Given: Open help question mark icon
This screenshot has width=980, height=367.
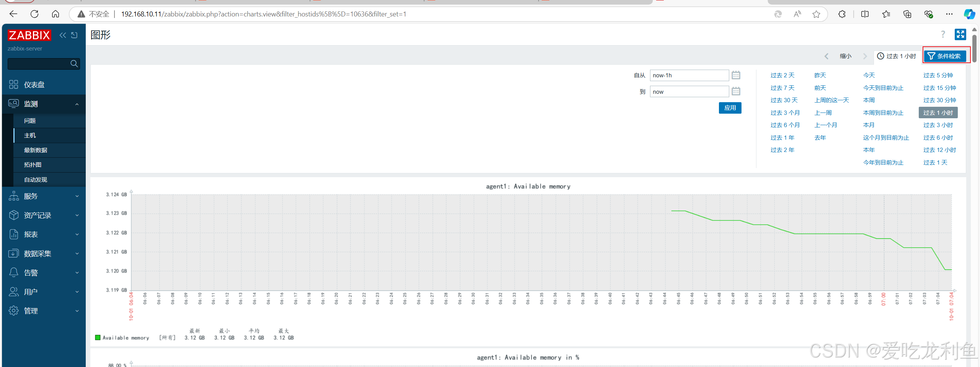Looking at the screenshot, I should pos(943,34).
